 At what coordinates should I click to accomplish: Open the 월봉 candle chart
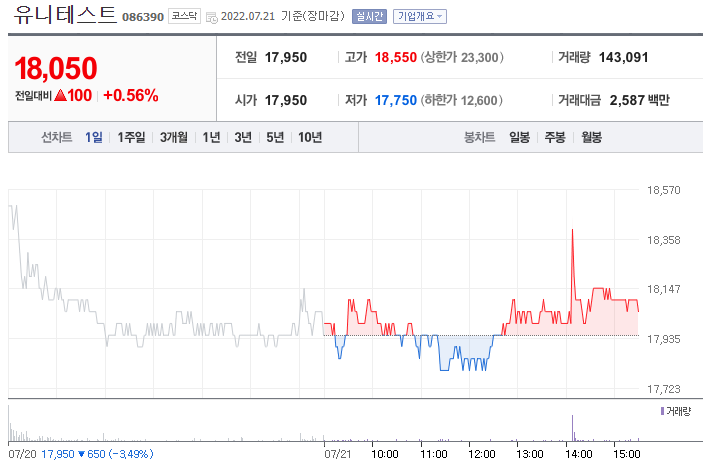(x=591, y=137)
